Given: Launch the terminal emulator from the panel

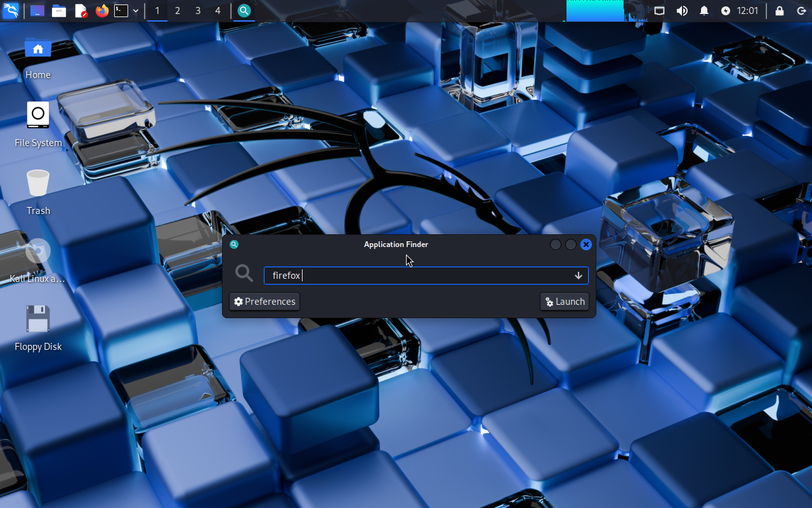Looking at the screenshot, I should [x=121, y=11].
